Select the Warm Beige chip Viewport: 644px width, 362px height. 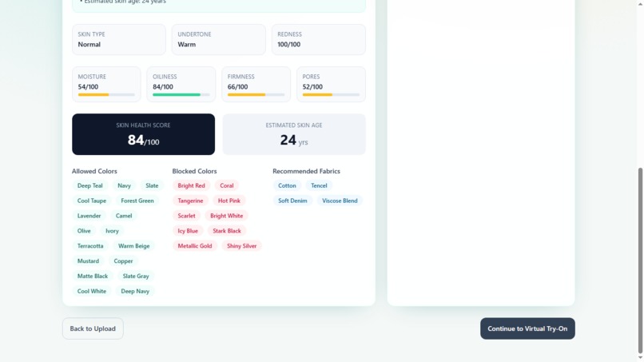click(134, 246)
